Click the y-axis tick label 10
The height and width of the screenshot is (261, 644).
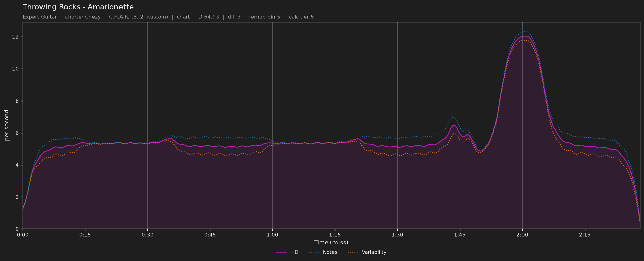coord(16,69)
